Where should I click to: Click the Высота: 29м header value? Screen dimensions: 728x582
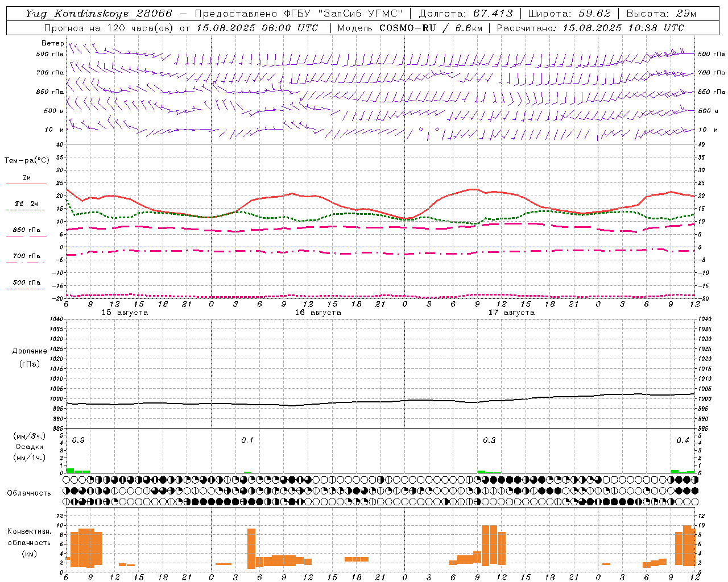[661, 14]
